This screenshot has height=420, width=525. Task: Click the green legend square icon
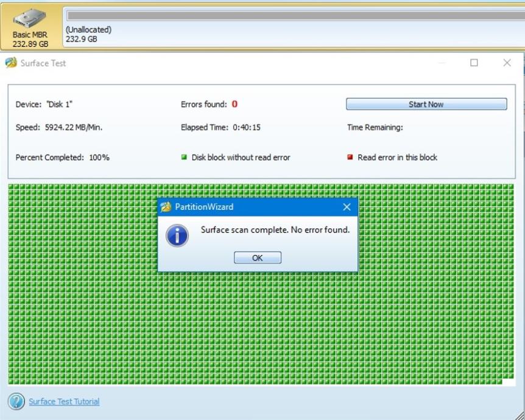[x=184, y=157]
